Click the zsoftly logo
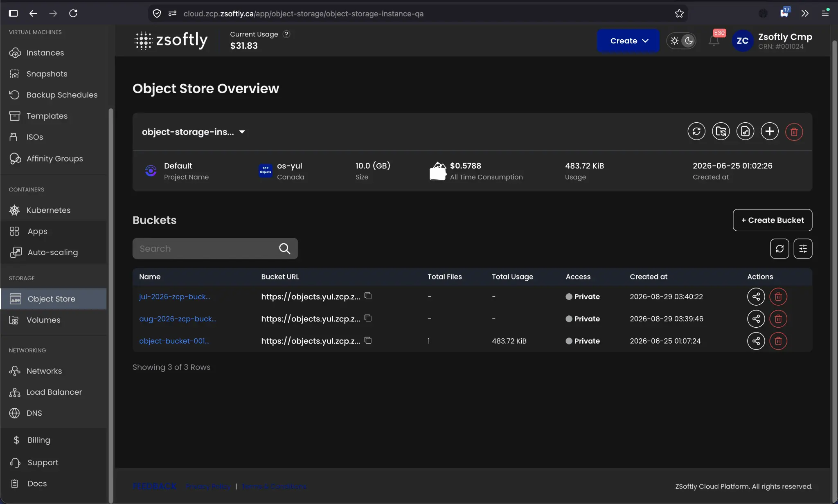The height and width of the screenshot is (504, 838). 171,40
